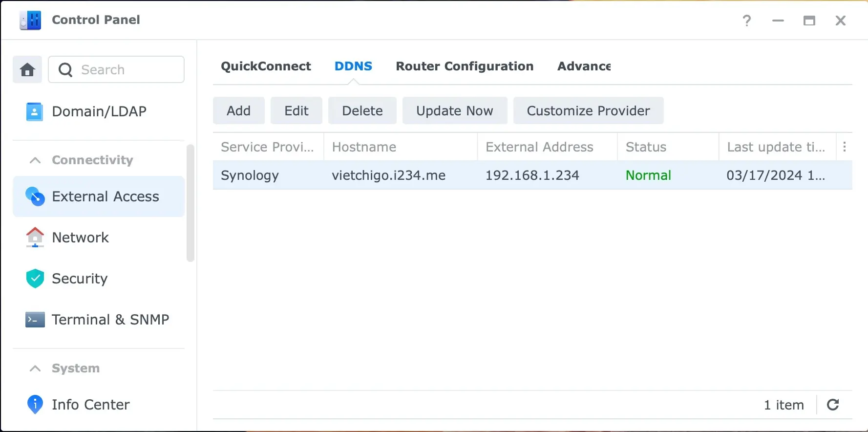Open column options three-dot menu
The height and width of the screenshot is (432, 868).
coord(844,147)
